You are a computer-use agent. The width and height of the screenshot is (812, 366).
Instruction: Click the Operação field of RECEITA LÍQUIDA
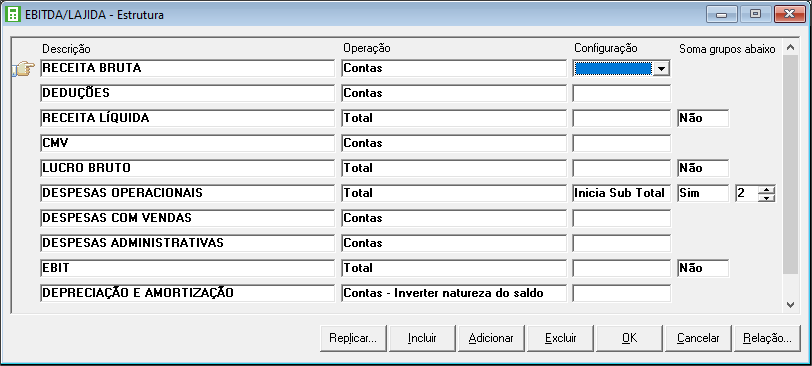coord(454,118)
